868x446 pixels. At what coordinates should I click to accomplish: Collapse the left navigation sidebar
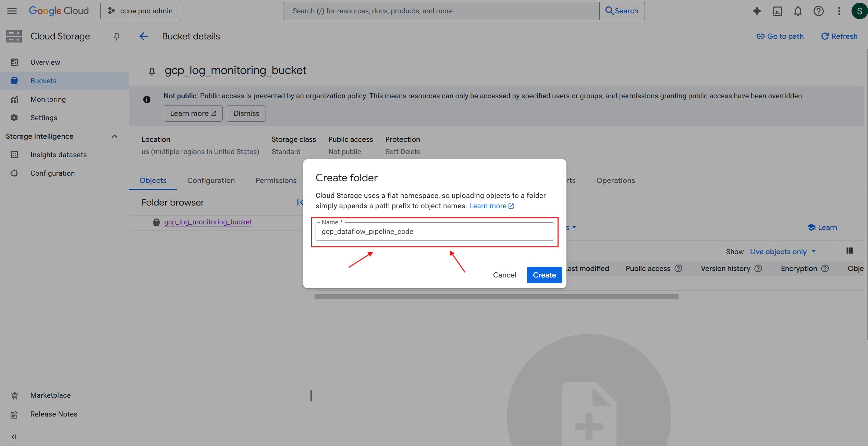click(14, 437)
